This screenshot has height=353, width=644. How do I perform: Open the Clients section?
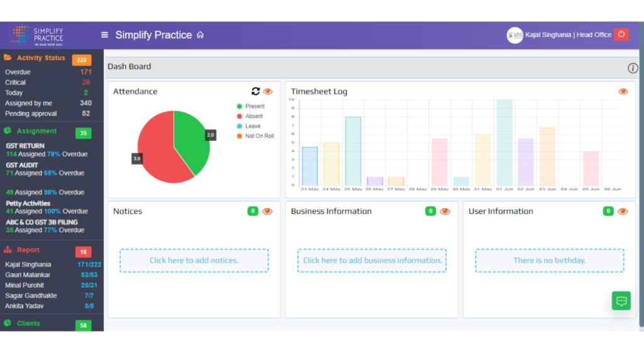click(x=28, y=323)
